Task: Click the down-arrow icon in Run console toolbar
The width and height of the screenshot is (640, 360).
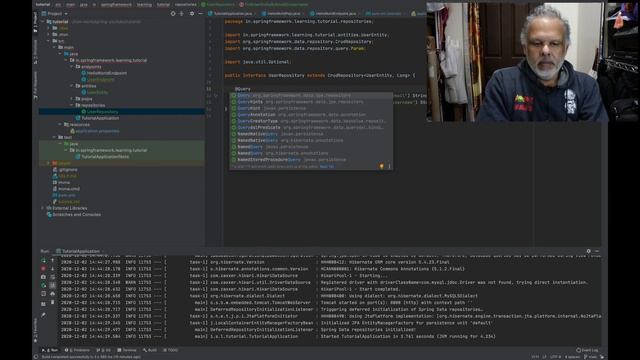Action: tap(52, 269)
